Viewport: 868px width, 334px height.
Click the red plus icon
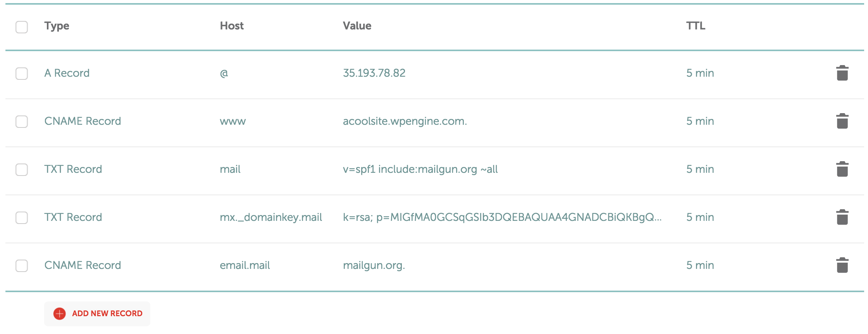tap(59, 313)
